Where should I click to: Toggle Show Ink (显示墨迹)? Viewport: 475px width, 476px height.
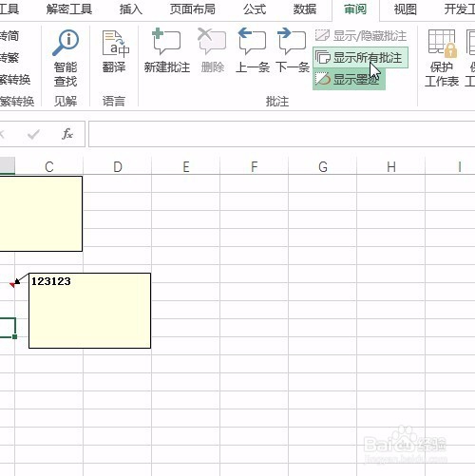[349, 79]
